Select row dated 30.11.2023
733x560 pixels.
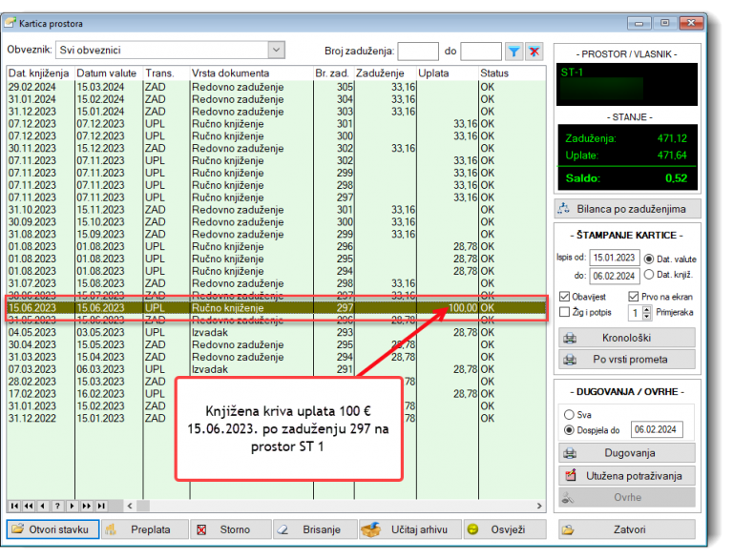[x=276, y=148]
